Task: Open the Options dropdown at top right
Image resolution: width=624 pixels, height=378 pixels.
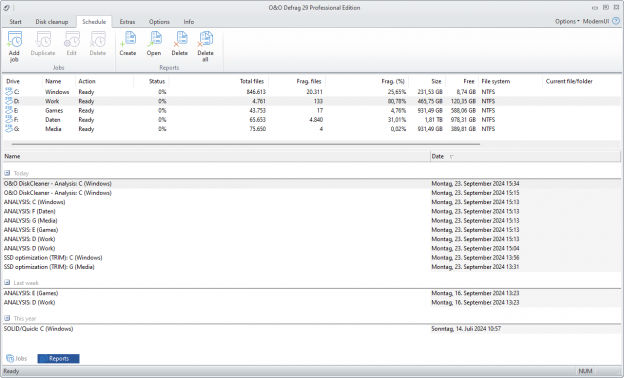Action: click(x=567, y=21)
